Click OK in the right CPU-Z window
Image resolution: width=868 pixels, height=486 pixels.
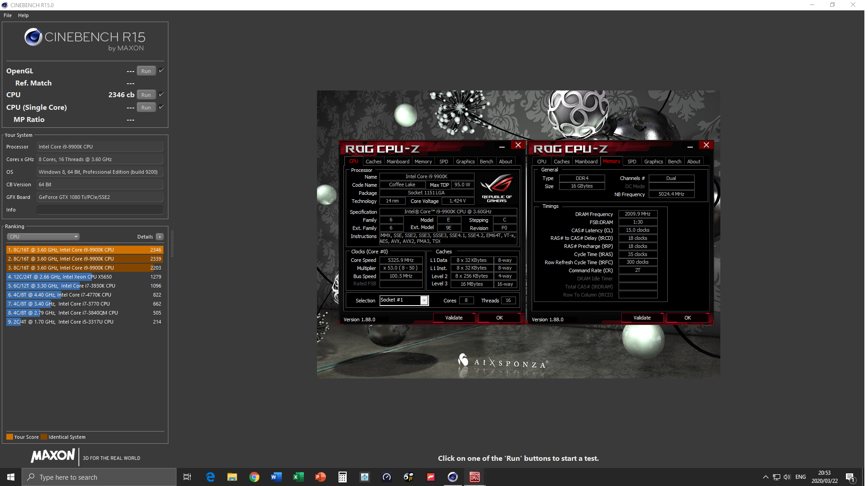[687, 318]
